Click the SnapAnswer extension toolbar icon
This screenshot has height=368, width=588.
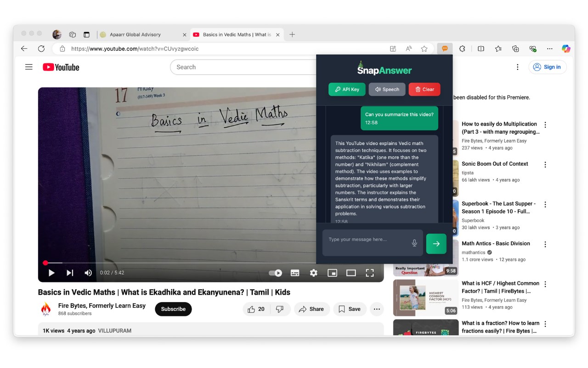point(445,48)
